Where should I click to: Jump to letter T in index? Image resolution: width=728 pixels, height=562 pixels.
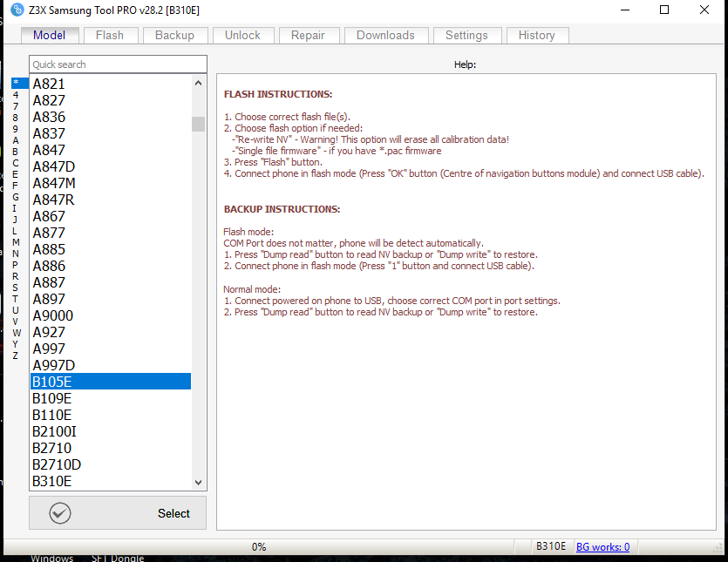16,299
